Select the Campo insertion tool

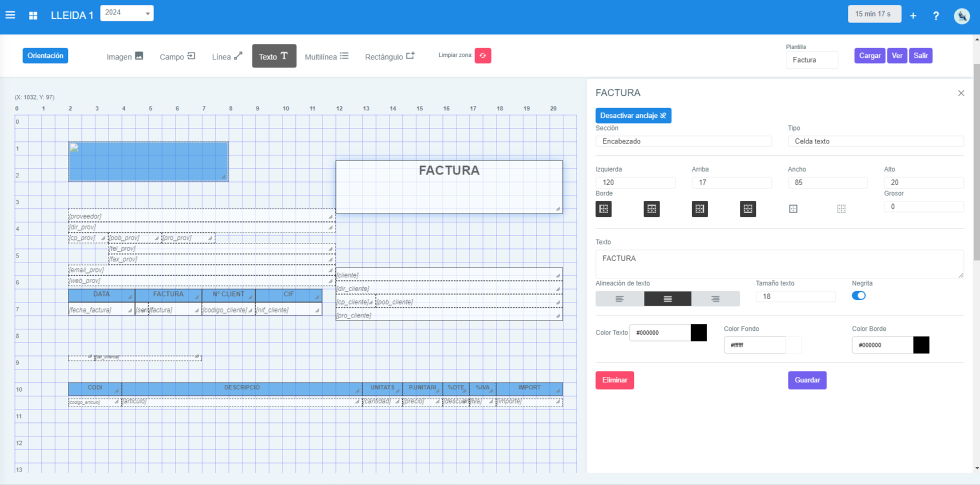click(177, 56)
